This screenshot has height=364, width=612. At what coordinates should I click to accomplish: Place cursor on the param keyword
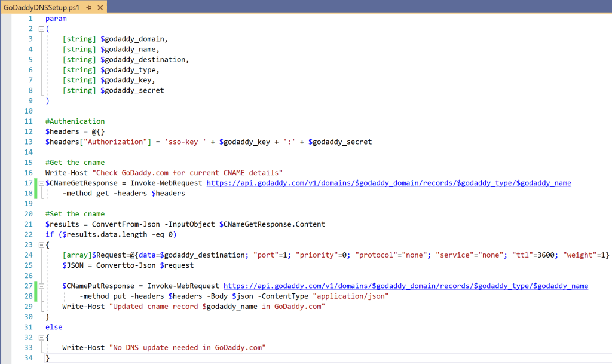click(x=56, y=18)
